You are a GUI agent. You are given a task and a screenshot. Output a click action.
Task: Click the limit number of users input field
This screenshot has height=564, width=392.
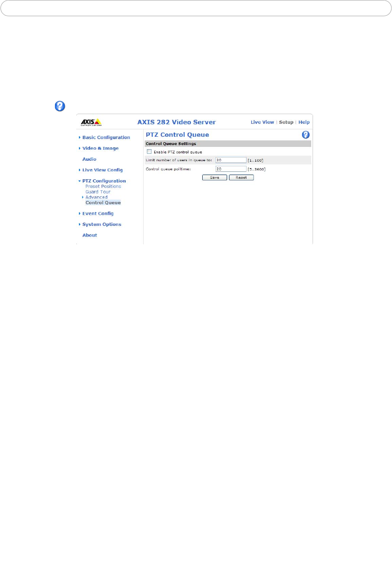click(x=231, y=160)
